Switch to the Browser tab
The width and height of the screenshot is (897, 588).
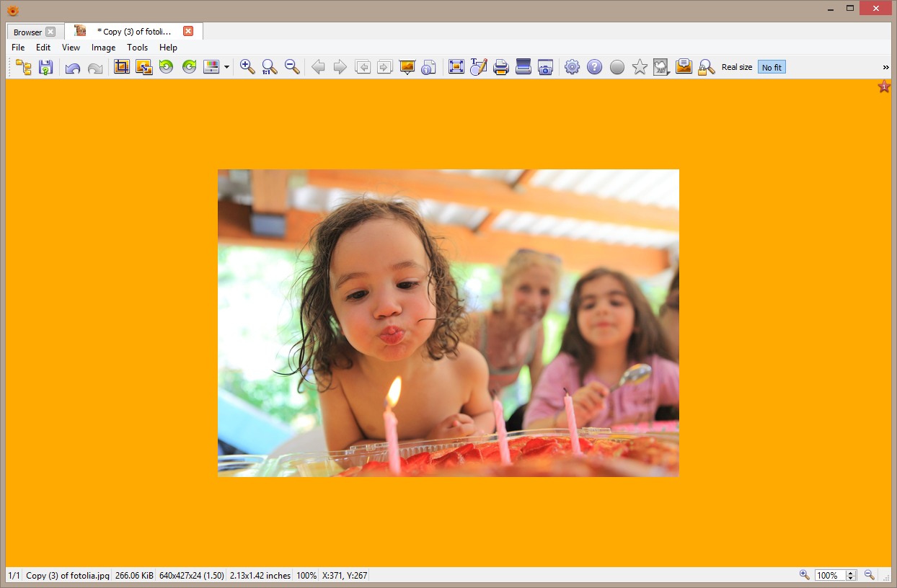[29, 32]
